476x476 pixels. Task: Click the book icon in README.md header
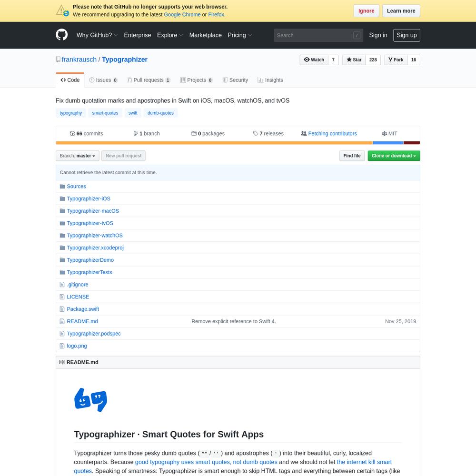[62, 362]
